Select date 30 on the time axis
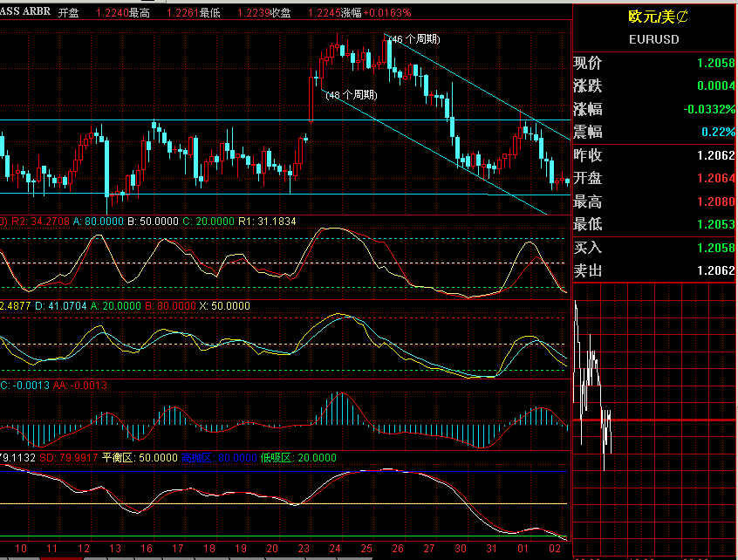738x560 pixels. [x=461, y=549]
